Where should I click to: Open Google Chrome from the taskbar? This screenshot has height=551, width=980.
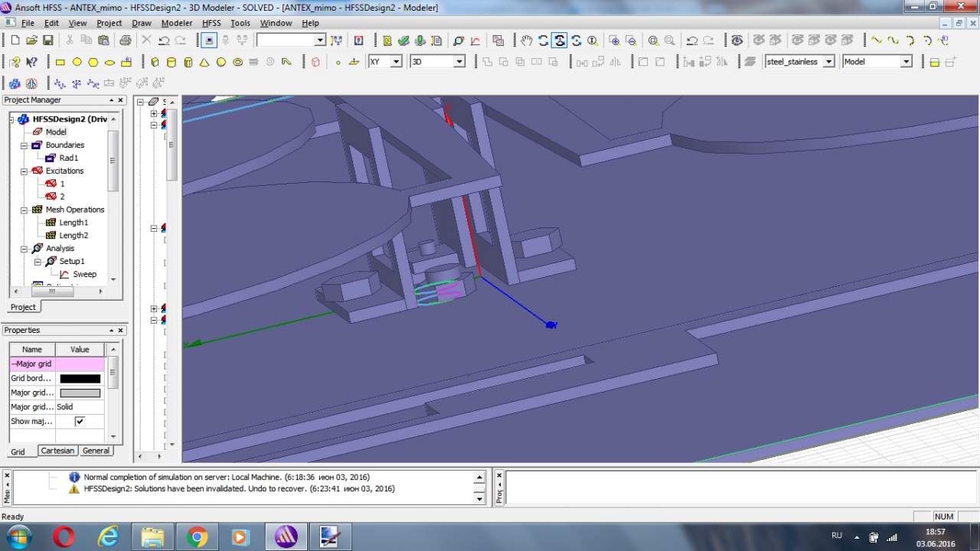198,537
